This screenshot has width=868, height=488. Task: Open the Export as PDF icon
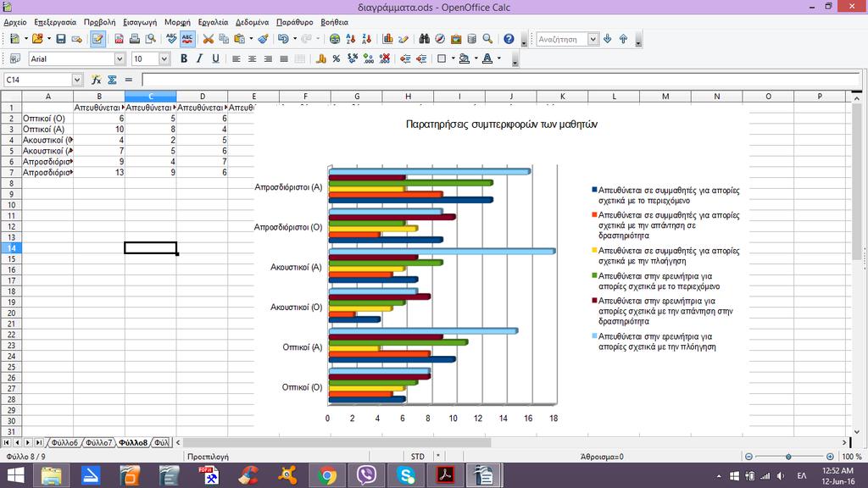[119, 39]
